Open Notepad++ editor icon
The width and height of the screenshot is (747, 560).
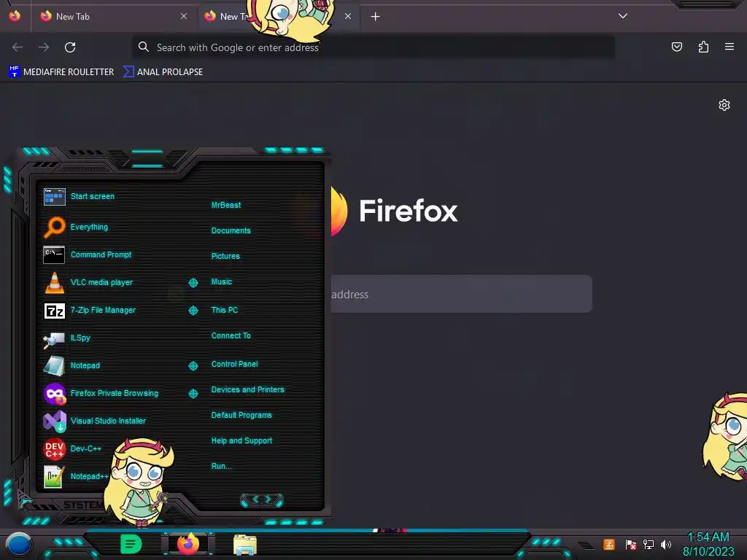54,476
